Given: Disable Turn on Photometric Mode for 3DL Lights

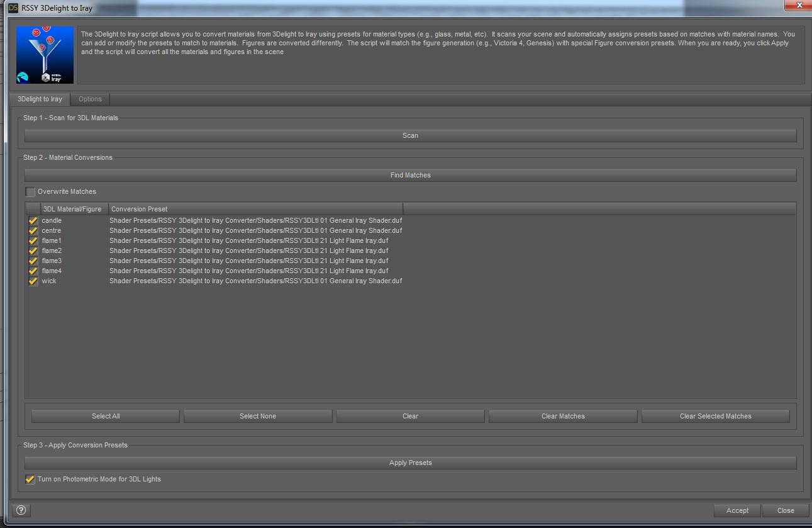Looking at the screenshot, I should [x=30, y=479].
